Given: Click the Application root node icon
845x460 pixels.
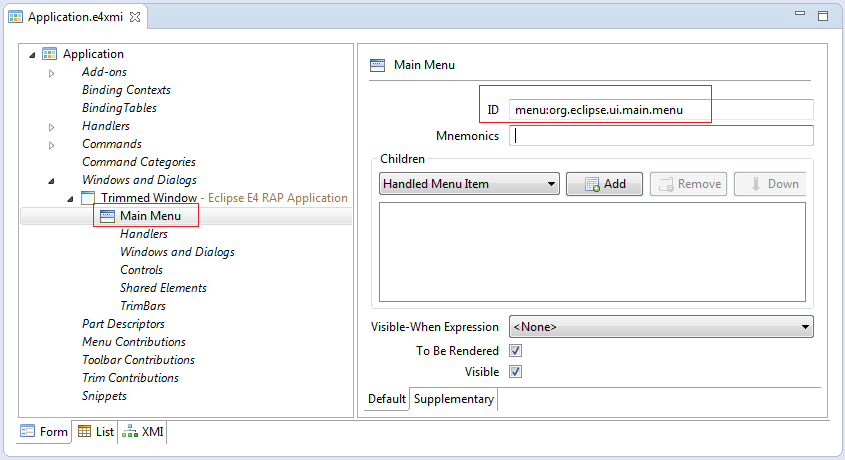Looking at the screenshot, I should pyautogui.click(x=50, y=54).
